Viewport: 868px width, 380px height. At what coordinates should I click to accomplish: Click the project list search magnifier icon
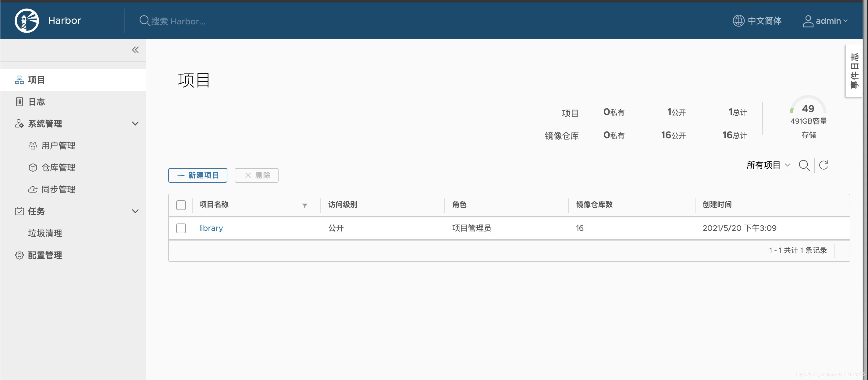(804, 165)
